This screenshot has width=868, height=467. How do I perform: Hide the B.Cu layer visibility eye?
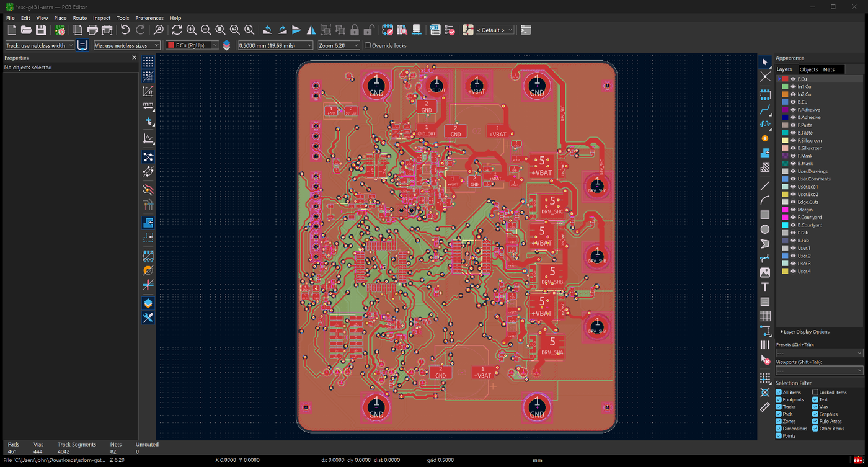pyautogui.click(x=793, y=102)
